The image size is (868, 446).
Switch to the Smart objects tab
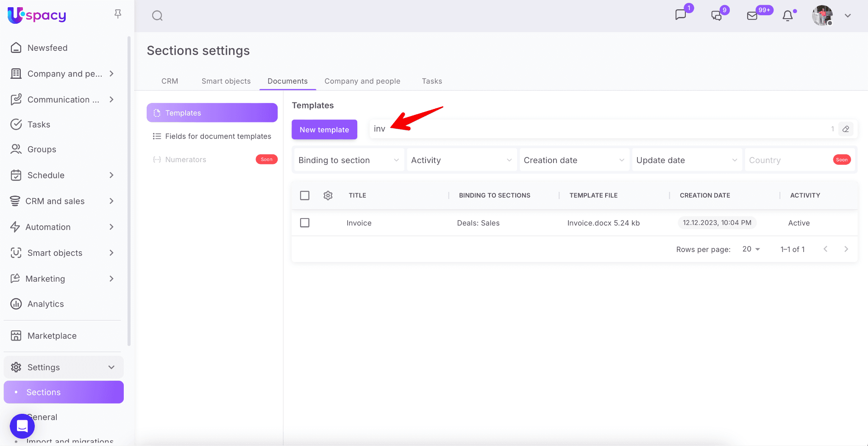[x=226, y=81]
